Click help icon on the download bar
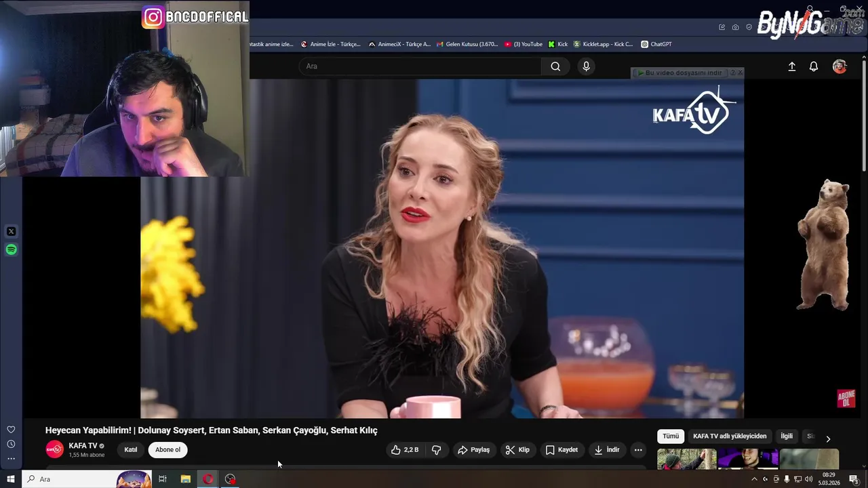The width and height of the screenshot is (868, 488). tap(732, 73)
